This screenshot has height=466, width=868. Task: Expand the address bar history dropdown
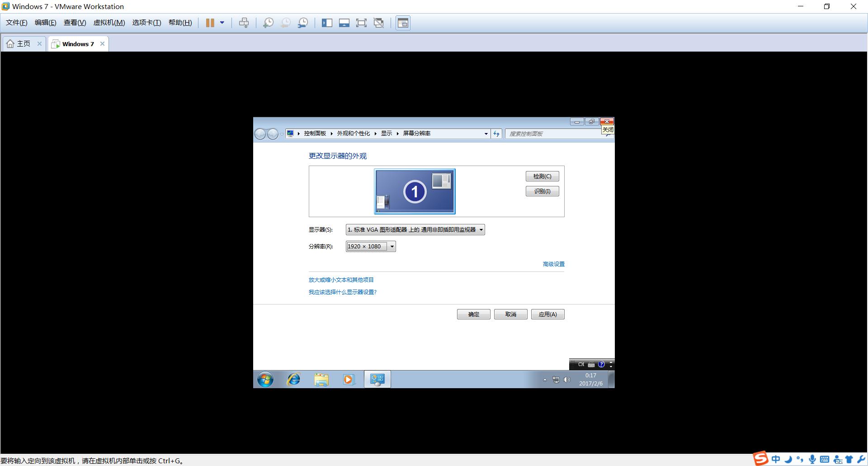486,133
